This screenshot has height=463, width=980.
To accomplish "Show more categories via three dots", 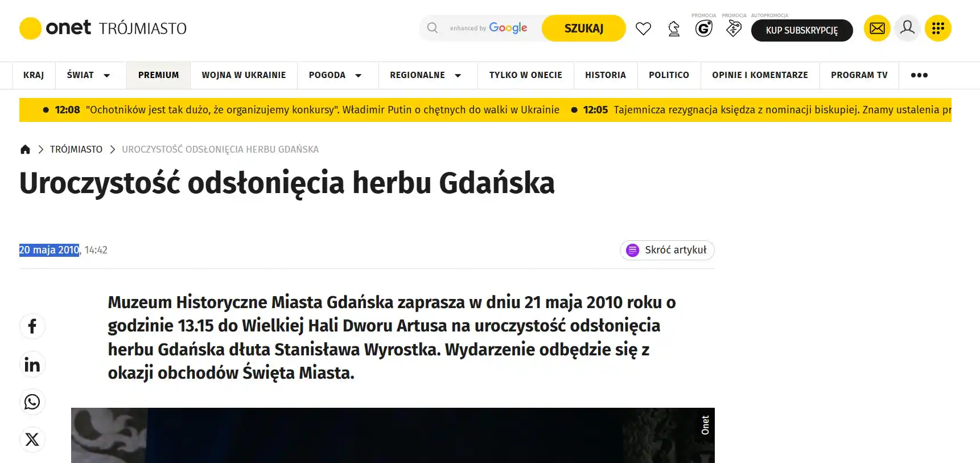I will [919, 75].
